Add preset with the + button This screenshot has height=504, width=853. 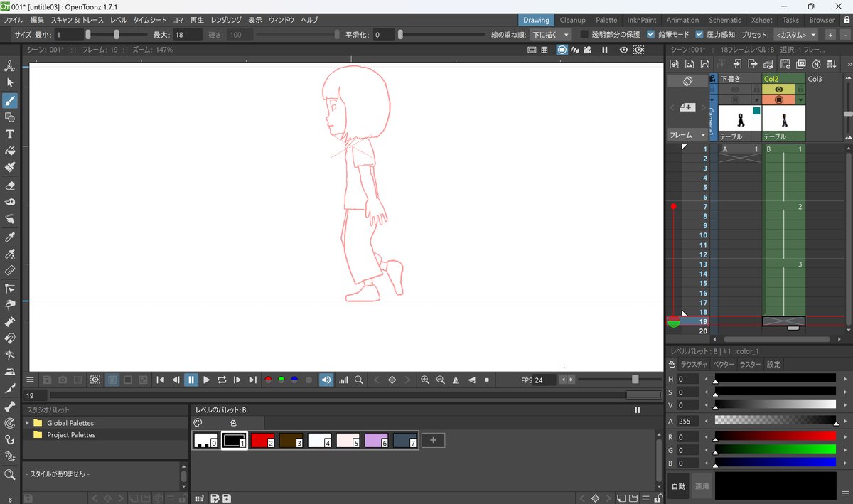[830, 34]
